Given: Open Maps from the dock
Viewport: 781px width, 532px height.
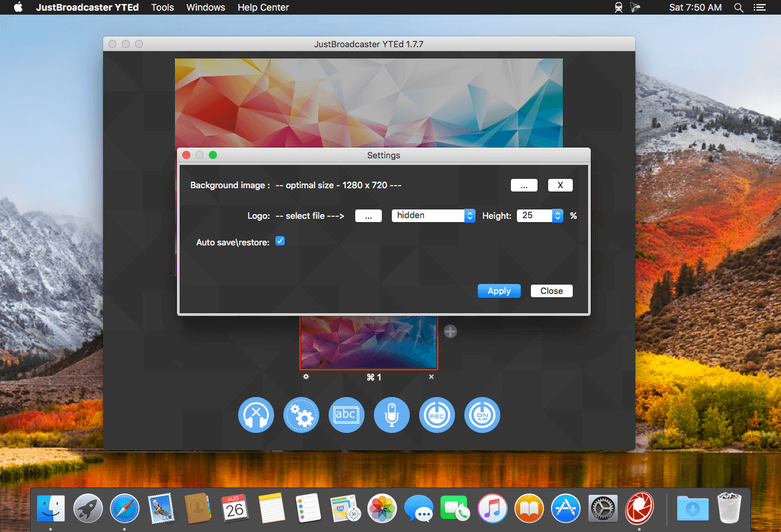Looking at the screenshot, I should (x=345, y=509).
